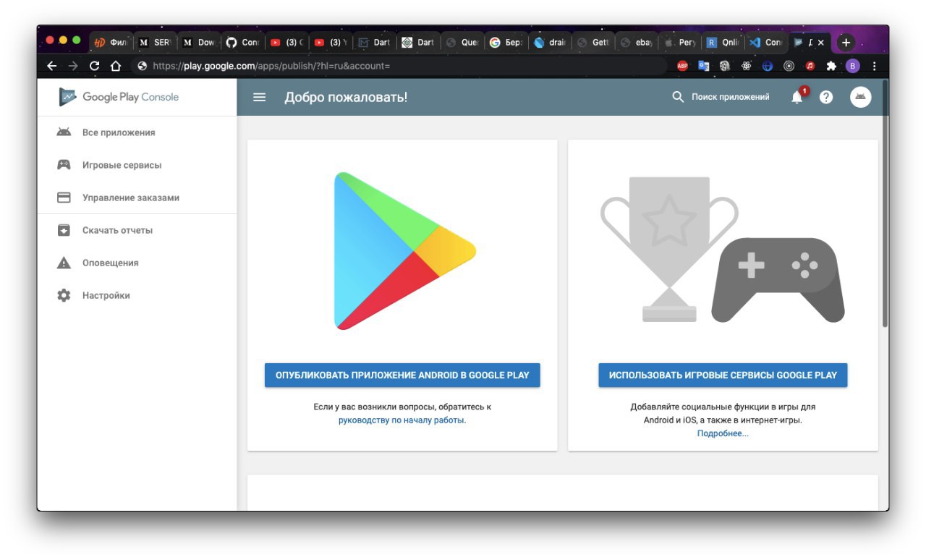Switch to the SER Medium tab
Screen dimensions: 926x560
(155, 43)
